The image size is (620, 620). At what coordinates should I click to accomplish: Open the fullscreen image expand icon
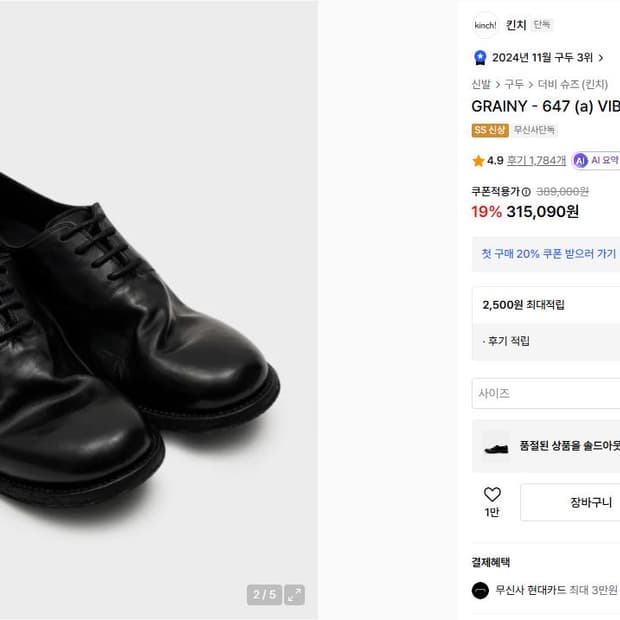[294, 595]
